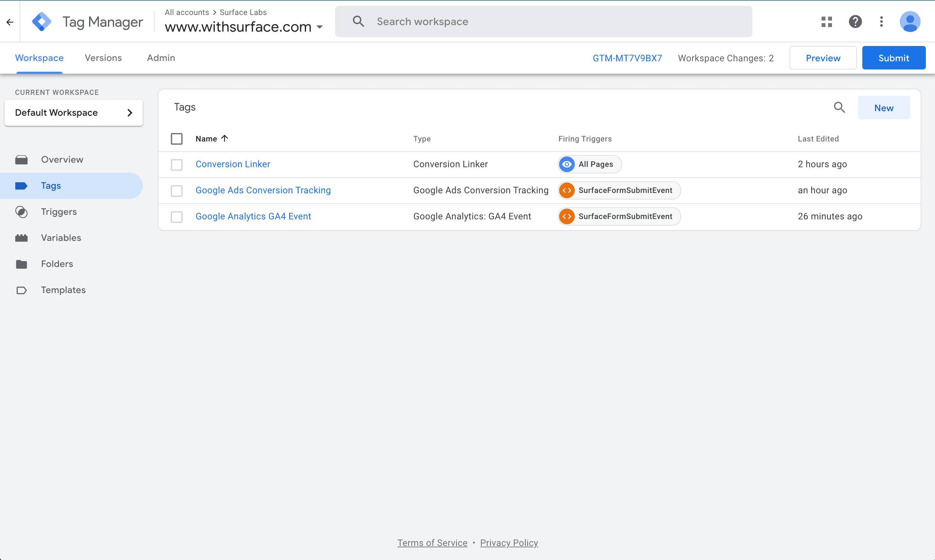The height and width of the screenshot is (560, 935).
Task: Switch to the Versions tab
Action: (x=103, y=58)
